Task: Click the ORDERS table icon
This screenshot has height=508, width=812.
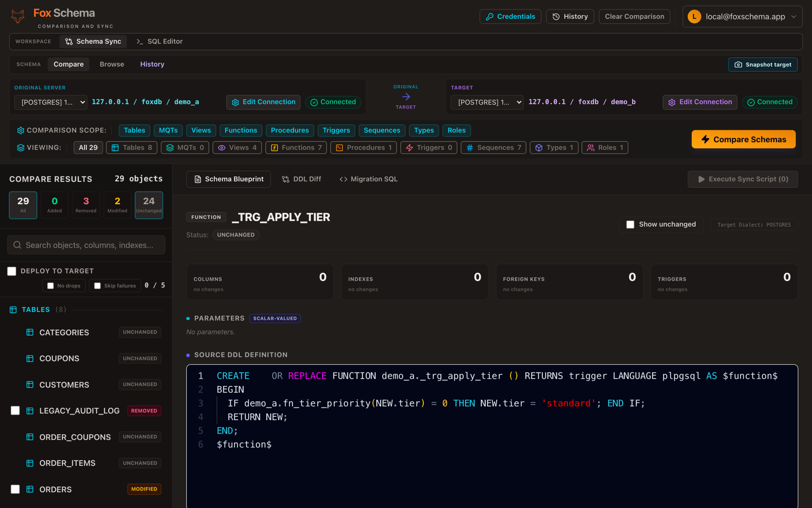Action: [x=30, y=489]
